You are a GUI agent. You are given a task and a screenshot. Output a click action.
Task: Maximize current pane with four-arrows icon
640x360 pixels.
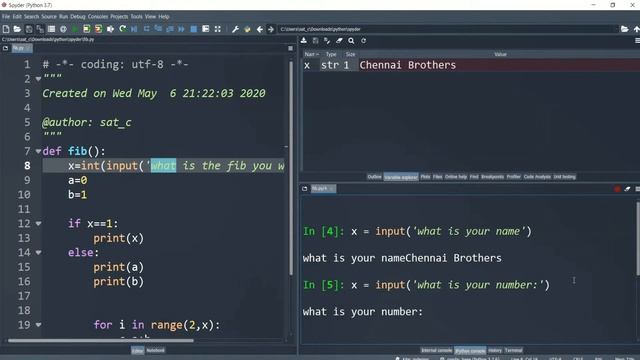(218, 29)
